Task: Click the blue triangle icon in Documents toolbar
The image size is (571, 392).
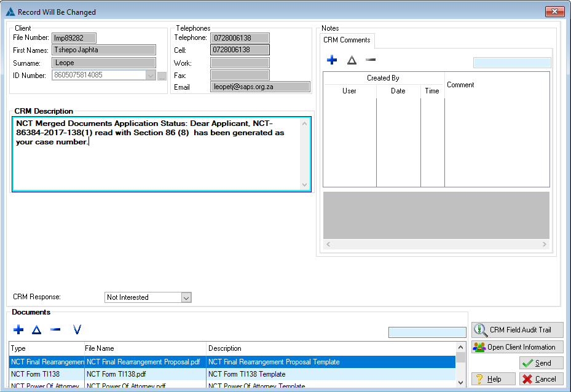Action: coord(36,330)
